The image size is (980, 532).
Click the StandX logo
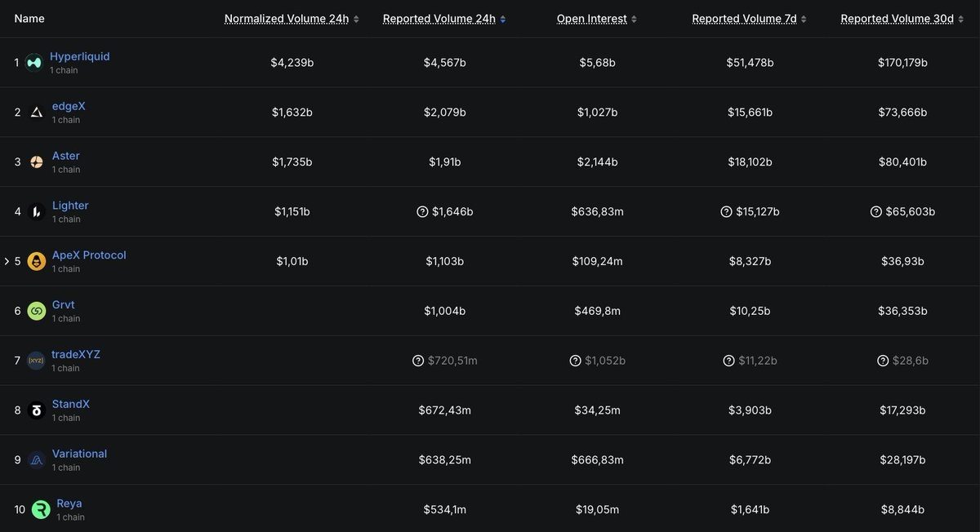pos(36,410)
